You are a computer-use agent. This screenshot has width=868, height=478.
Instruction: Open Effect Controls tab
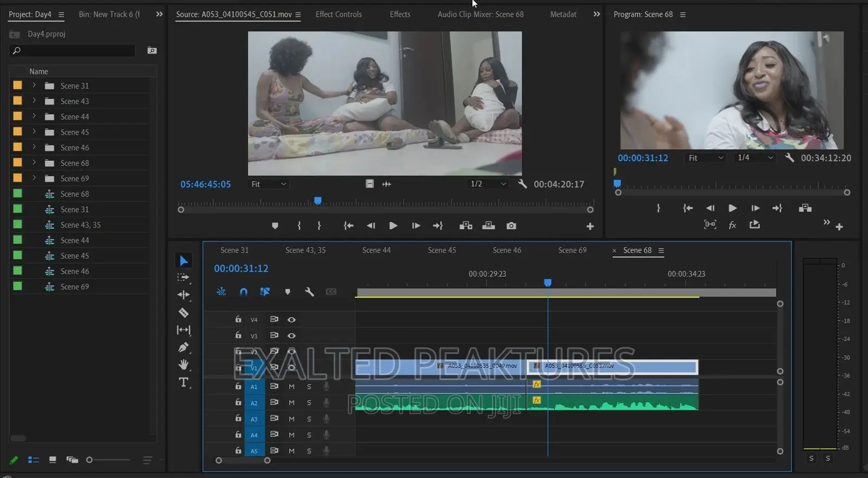click(339, 14)
